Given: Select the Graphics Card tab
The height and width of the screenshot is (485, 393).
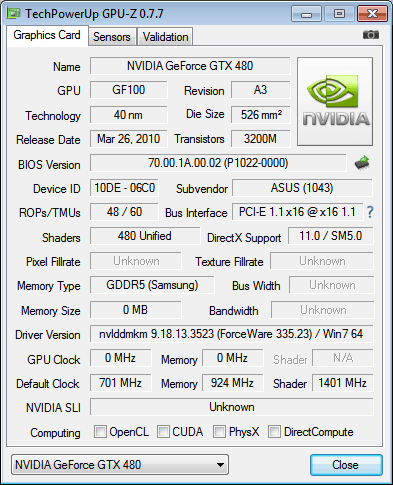Looking at the screenshot, I should click(47, 35).
